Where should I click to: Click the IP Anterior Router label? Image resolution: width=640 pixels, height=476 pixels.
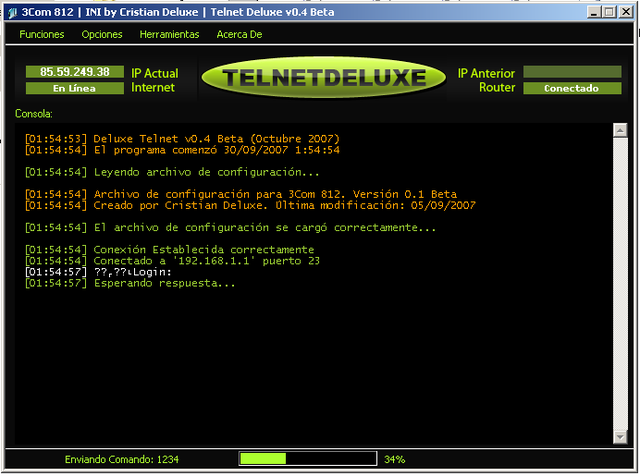coord(486,80)
